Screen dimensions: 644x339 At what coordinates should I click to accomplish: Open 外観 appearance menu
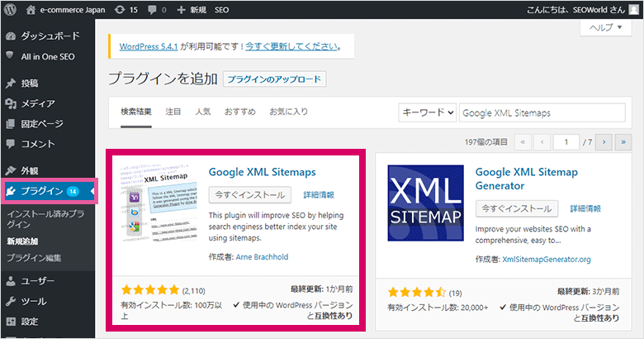point(48,170)
